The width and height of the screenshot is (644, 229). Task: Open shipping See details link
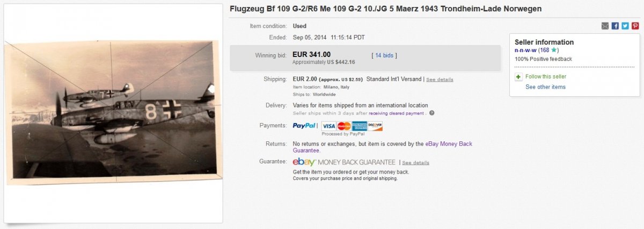point(440,80)
